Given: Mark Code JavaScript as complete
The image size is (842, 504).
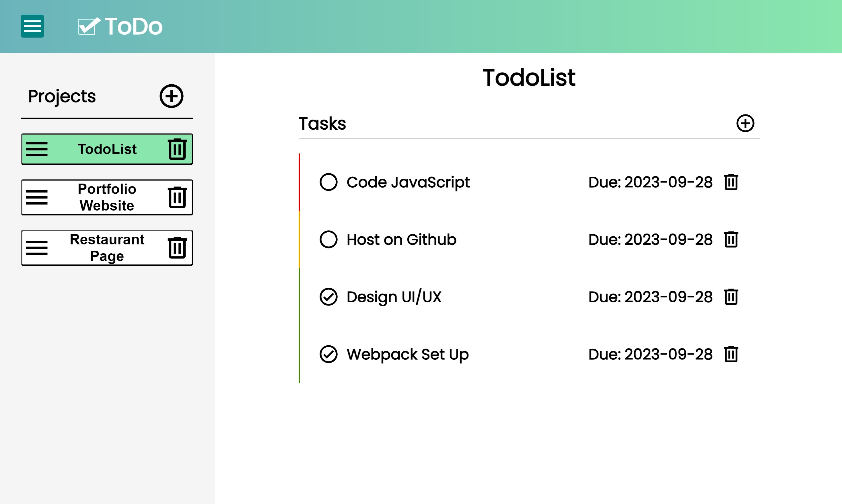Looking at the screenshot, I should (328, 182).
